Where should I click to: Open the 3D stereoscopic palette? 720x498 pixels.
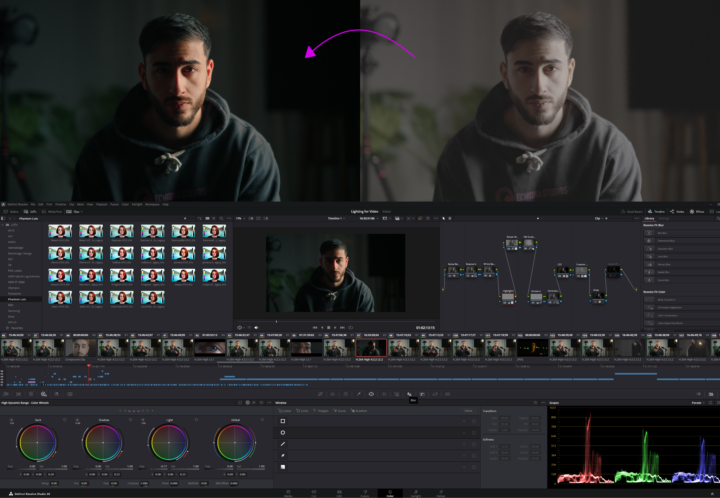tap(448, 394)
